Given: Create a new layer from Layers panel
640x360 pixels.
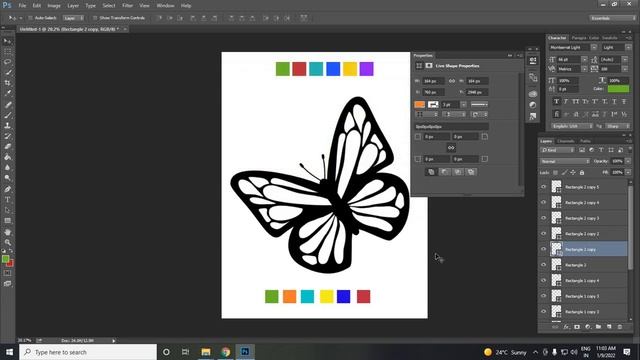Looking at the screenshot, I should (x=609, y=327).
